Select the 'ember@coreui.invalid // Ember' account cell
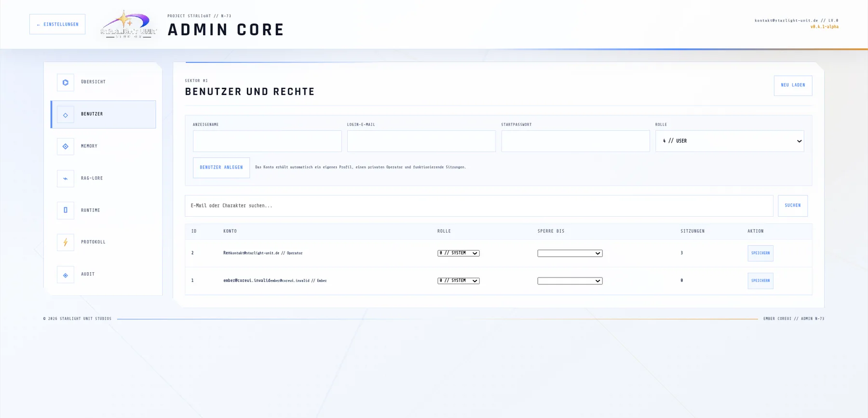Screen dimensions: 868x418 [275, 280]
